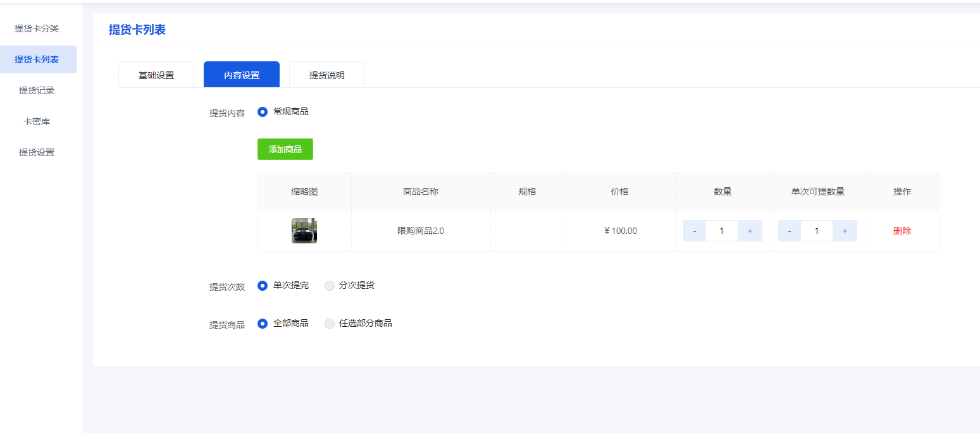Switch to the 基础设置 tab
This screenshot has height=433, width=980.
[156, 74]
